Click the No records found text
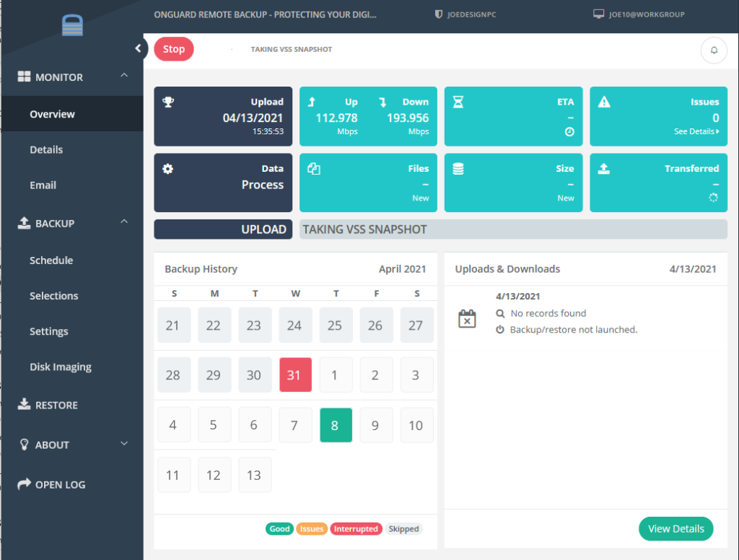Viewport: 739px width, 560px height. [548, 313]
